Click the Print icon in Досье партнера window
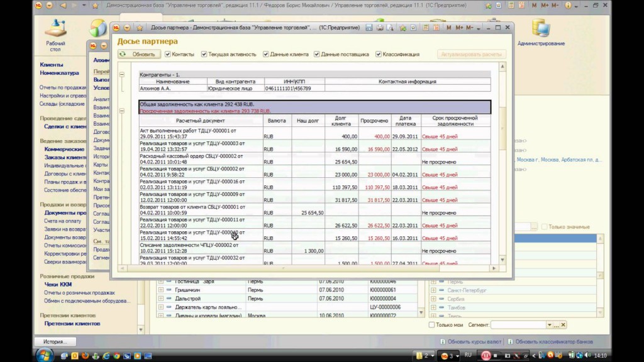The width and height of the screenshot is (644, 362). coord(380,28)
